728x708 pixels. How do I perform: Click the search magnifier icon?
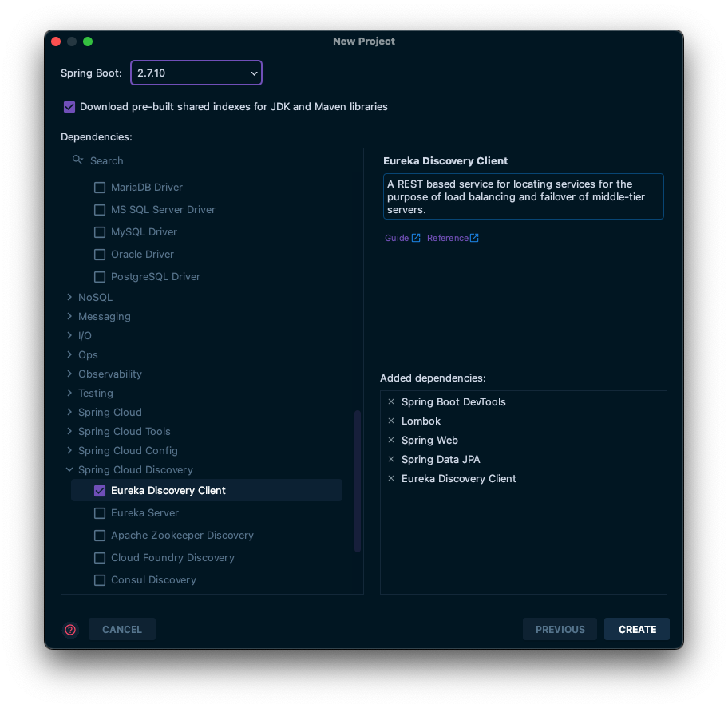77,160
